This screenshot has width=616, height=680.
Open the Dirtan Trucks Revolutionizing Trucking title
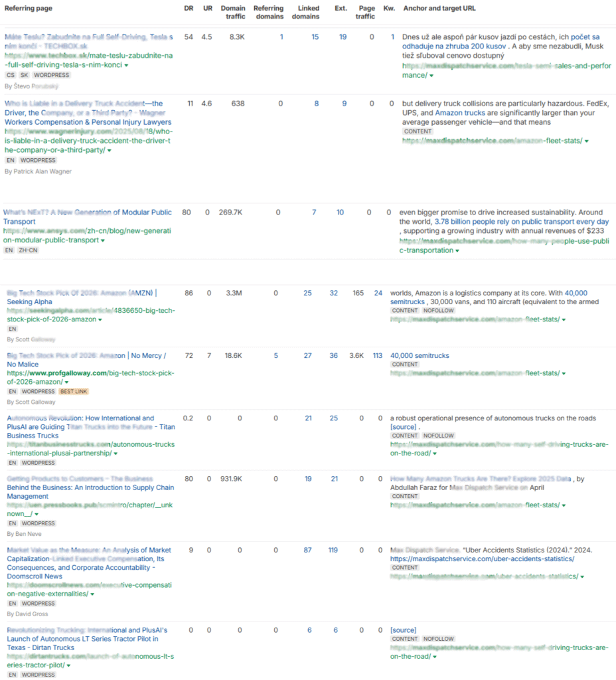(87, 639)
